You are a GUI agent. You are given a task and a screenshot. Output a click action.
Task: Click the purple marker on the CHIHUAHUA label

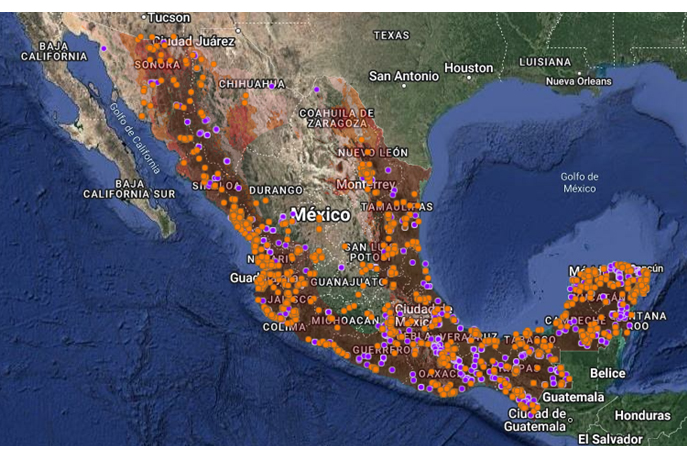point(272,86)
